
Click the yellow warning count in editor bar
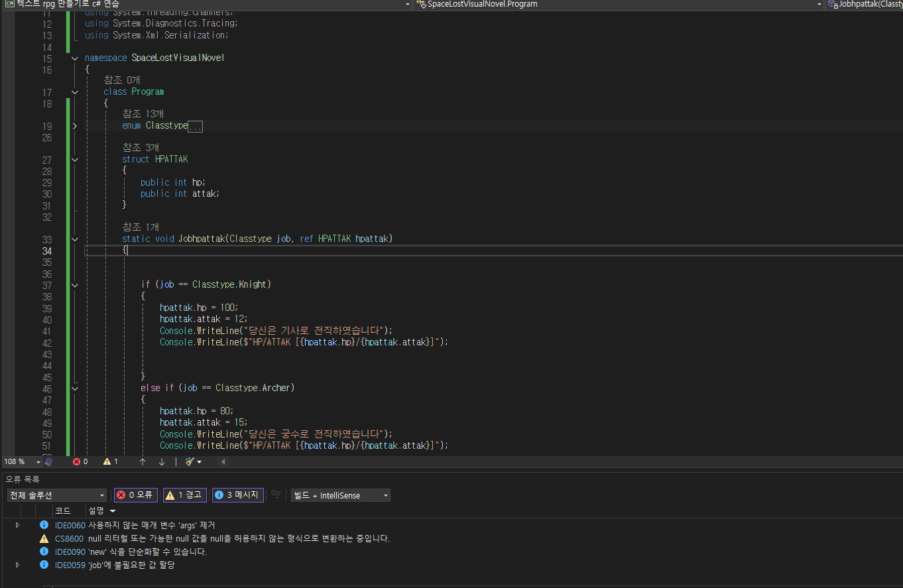tap(111, 461)
